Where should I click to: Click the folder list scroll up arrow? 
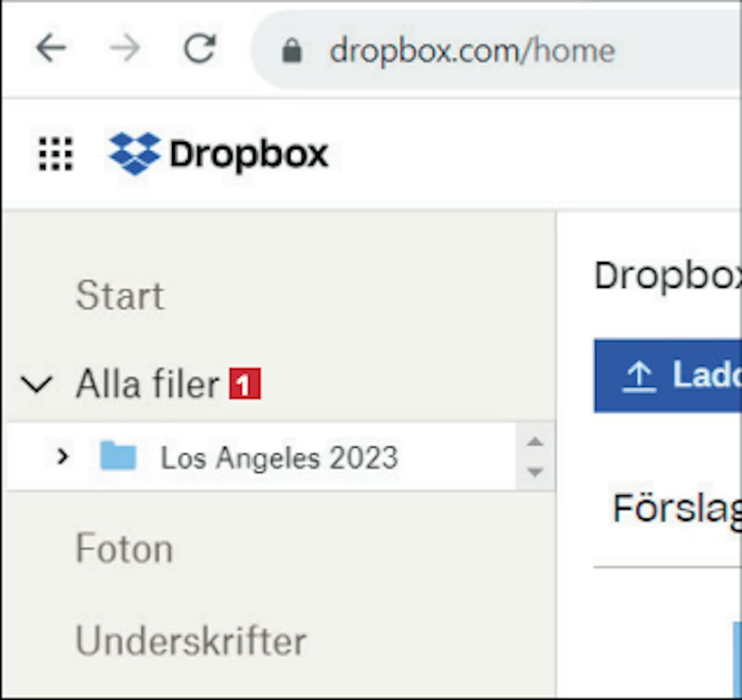(x=535, y=441)
